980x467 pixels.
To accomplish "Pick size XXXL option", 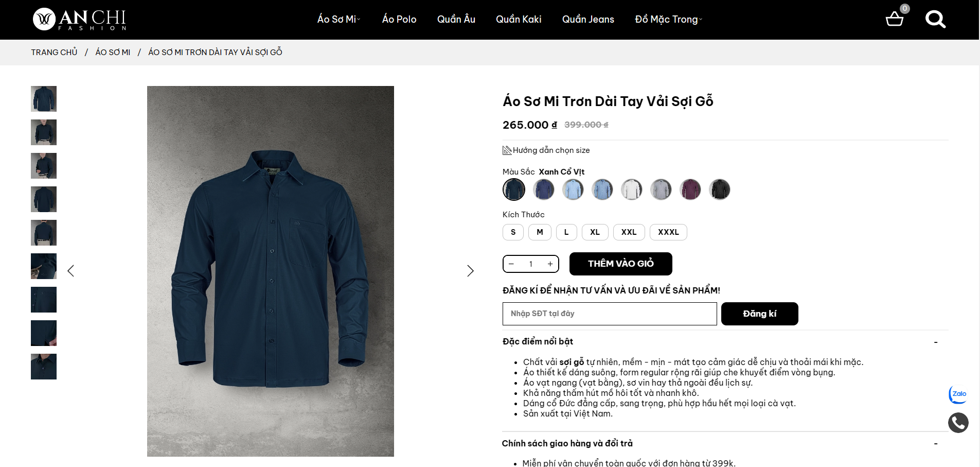I will 668,232.
